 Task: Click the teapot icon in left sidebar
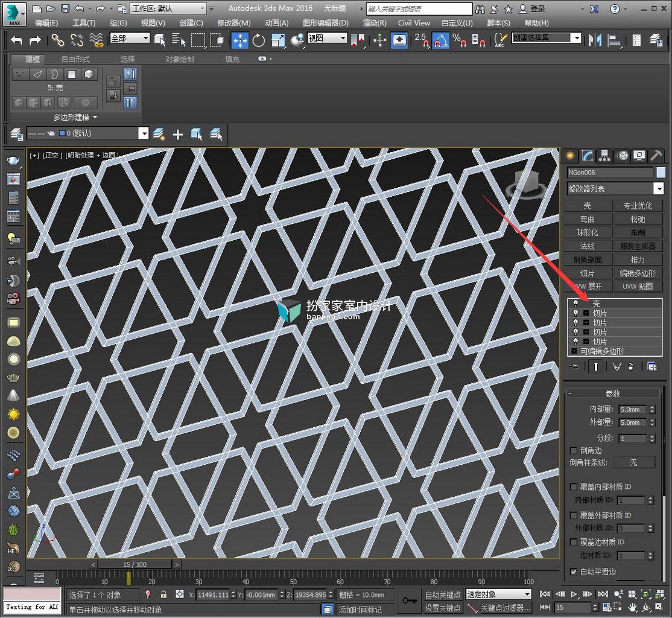[x=13, y=160]
